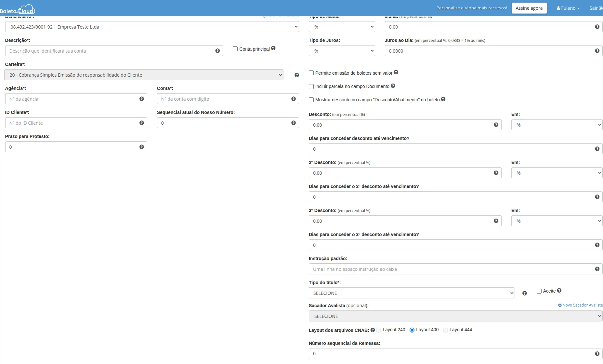Enable the Conta principal checkbox

point(235,49)
